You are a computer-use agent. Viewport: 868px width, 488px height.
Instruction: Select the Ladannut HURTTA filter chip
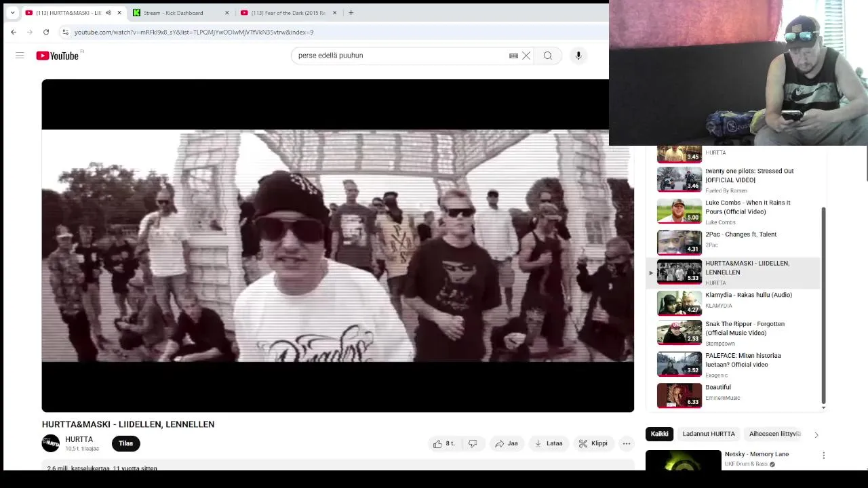click(x=709, y=434)
